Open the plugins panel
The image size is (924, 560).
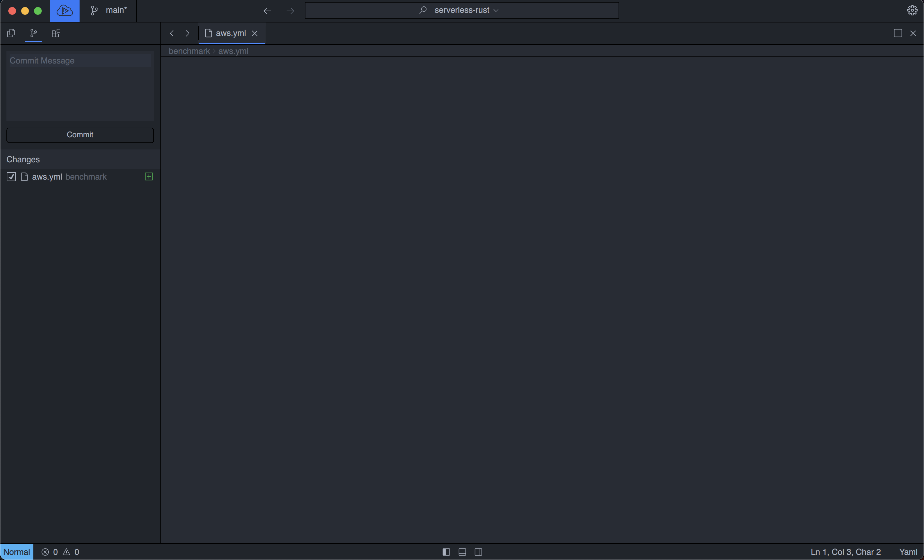pyautogui.click(x=56, y=33)
